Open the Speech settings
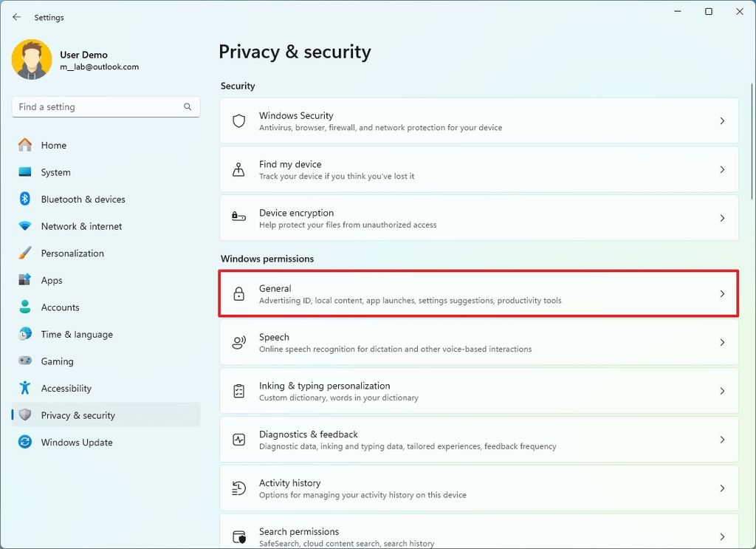The height and width of the screenshot is (549, 756). pos(478,342)
